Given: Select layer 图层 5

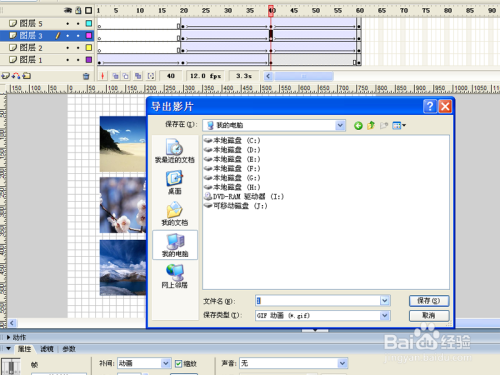Looking at the screenshot, I should 31,23.
